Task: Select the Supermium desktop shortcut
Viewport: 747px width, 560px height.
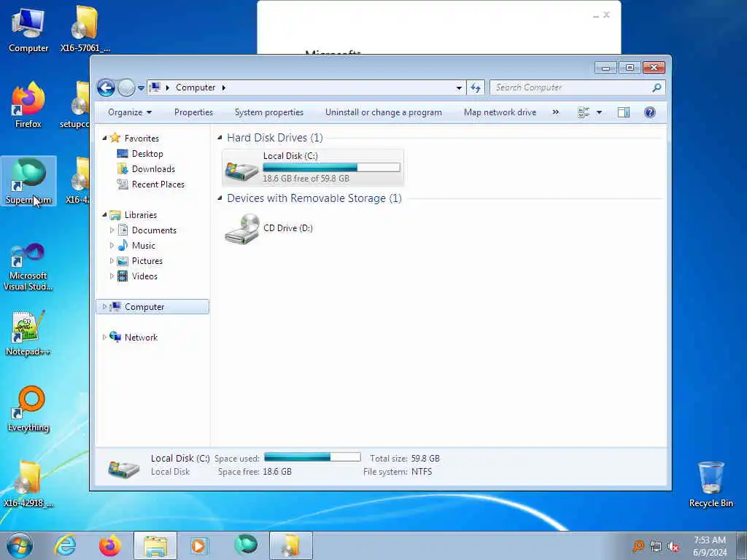Action: tap(28, 181)
